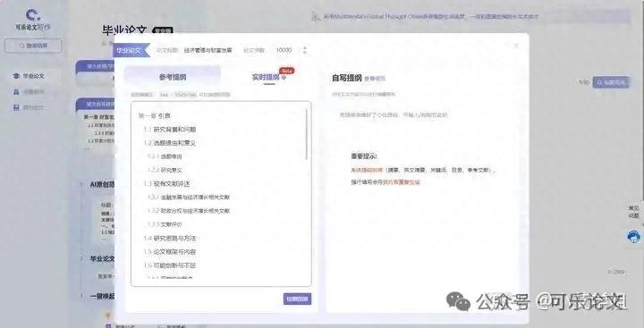The width and height of the screenshot is (644, 328).
Task: Click the search button in the left sidebar
Action: (x=33, y=46)
